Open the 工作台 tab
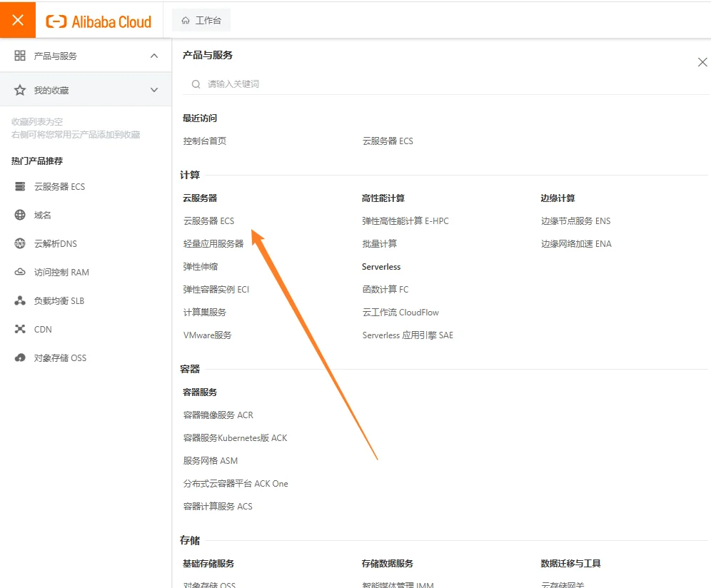The height and width of the screenshot is (588, 711). tap(201, 21)
